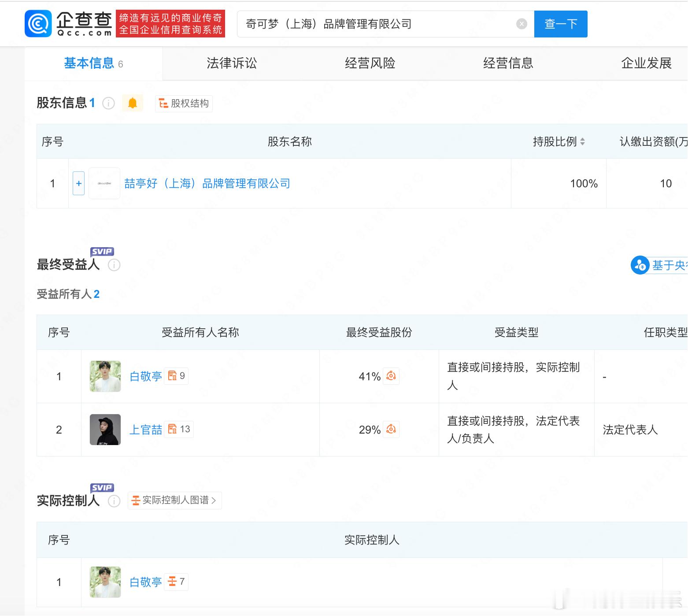Click the 受益所有人 2 heading
This screenshot has width=688, height=616.
[68, 294]
